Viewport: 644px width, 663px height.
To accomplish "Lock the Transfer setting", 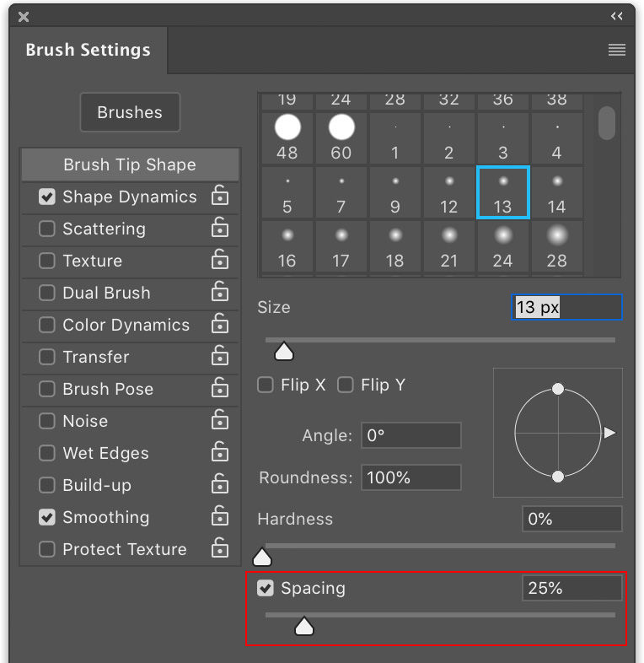I will click(x=219, y=357).
